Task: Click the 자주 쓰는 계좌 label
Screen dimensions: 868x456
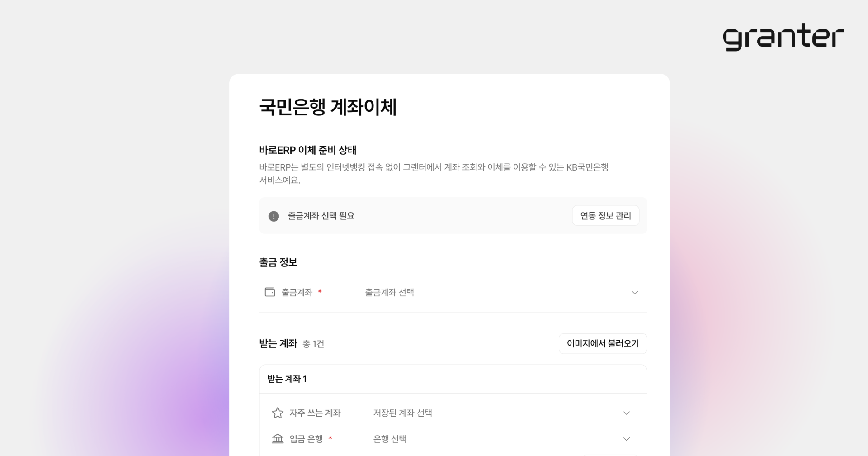Action: 315,413
